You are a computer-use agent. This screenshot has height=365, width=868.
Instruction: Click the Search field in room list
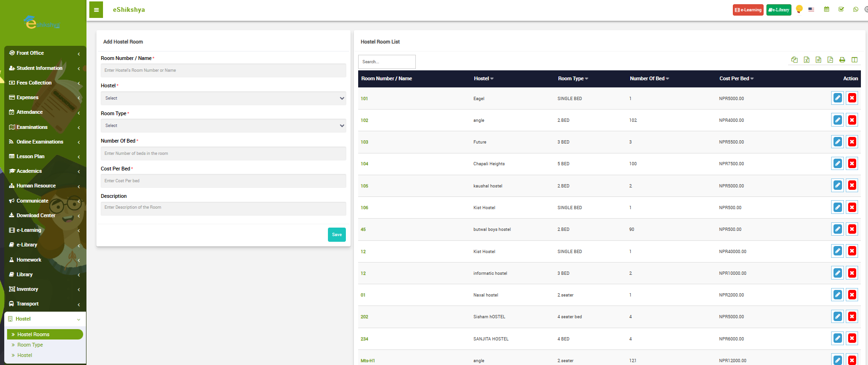(x=387, y=62)
